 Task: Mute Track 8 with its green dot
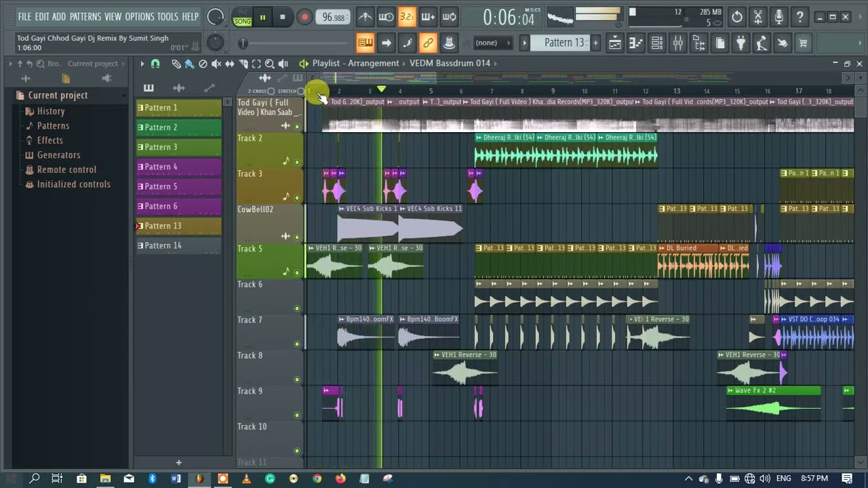click(297, 380)
